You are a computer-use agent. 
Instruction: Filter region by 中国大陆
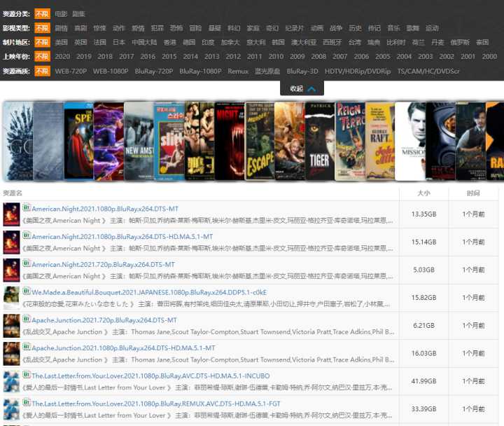click(x=144, y=42)
